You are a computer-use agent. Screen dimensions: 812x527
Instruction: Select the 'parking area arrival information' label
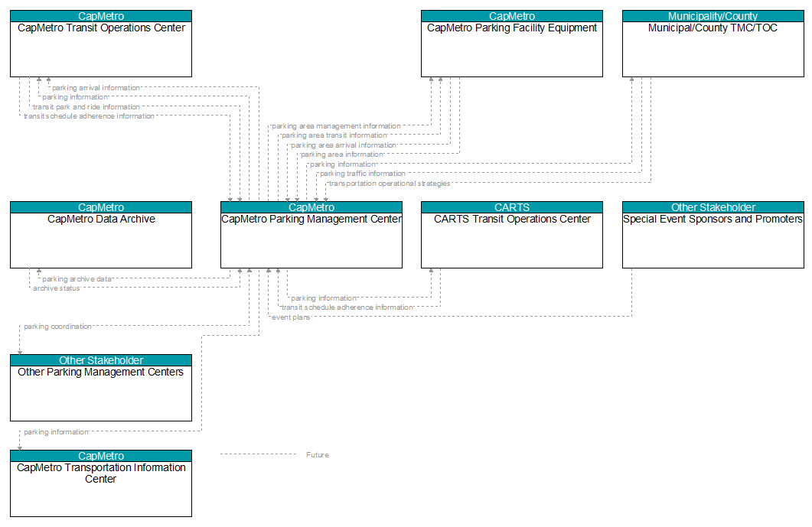coord(344,145)
